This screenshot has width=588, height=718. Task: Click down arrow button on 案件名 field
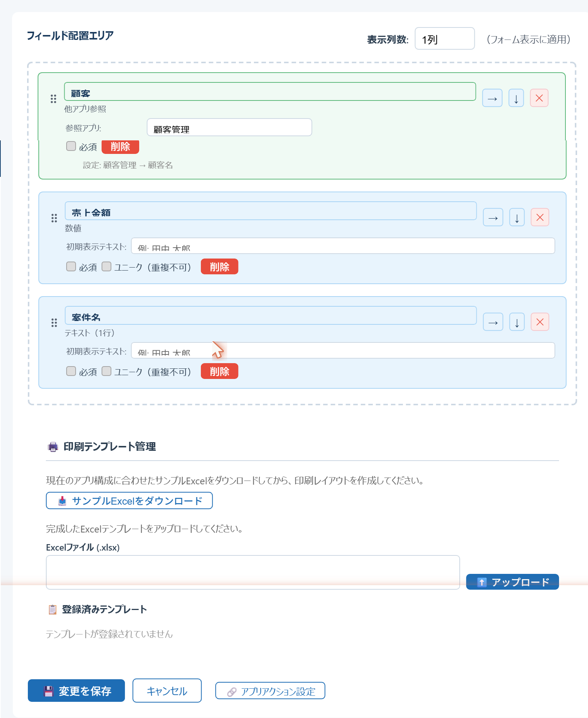click(517, 322)
